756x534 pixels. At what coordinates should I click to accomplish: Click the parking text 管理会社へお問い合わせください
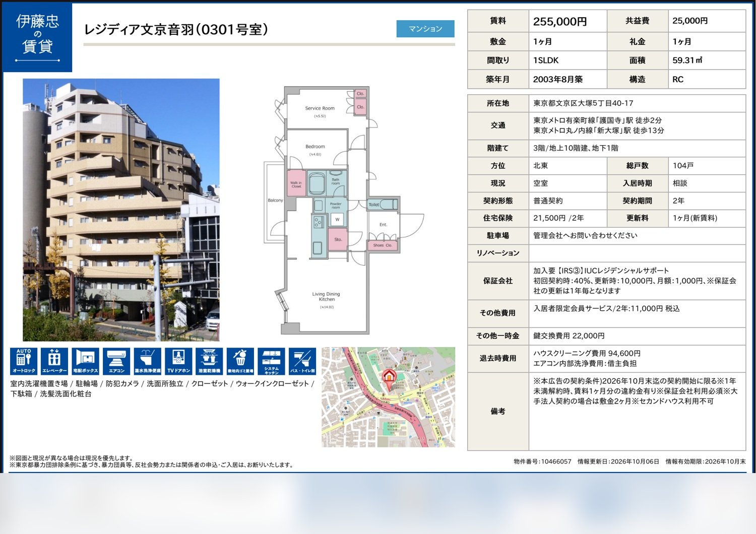(x=585, y=235)
